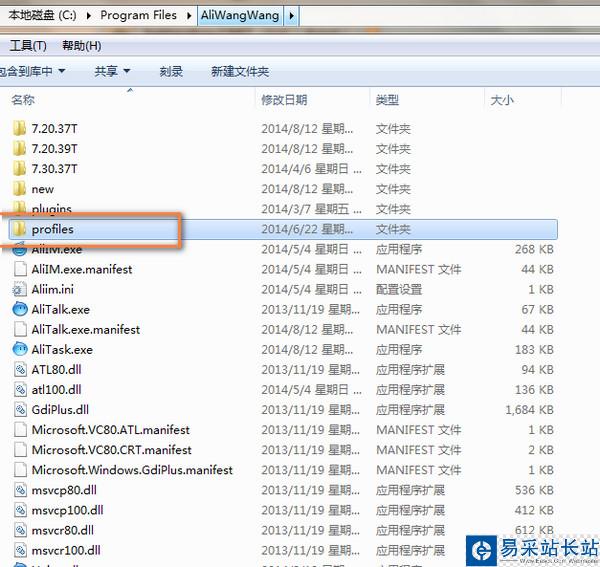Click the new folder icon
The image size is (600, 567).
19,189
